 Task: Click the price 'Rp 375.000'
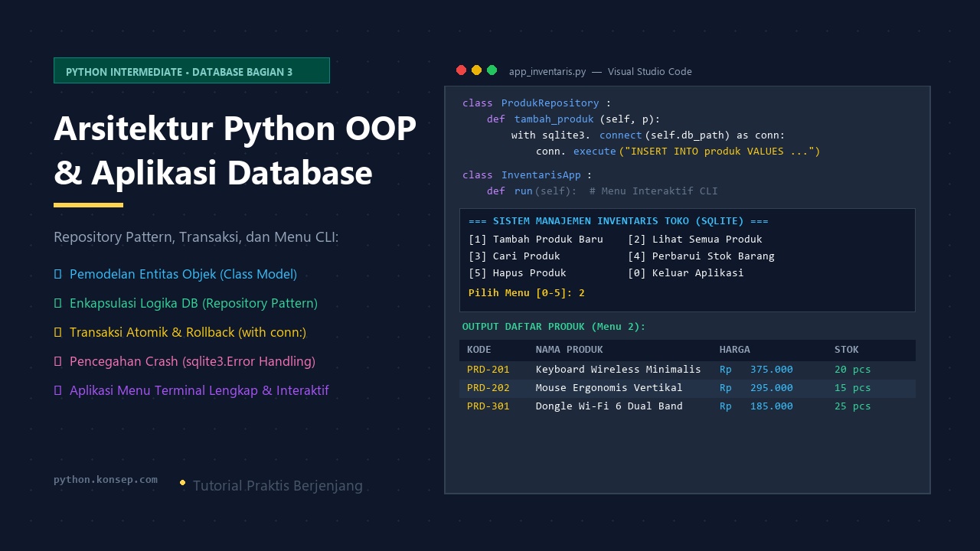[756, 370]
